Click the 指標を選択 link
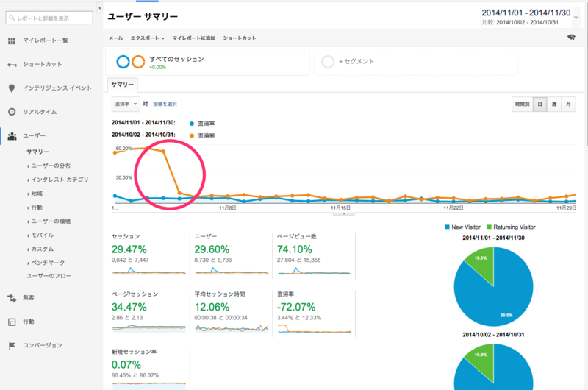This screenshot has width=588, height=390. tap(165, 104)
